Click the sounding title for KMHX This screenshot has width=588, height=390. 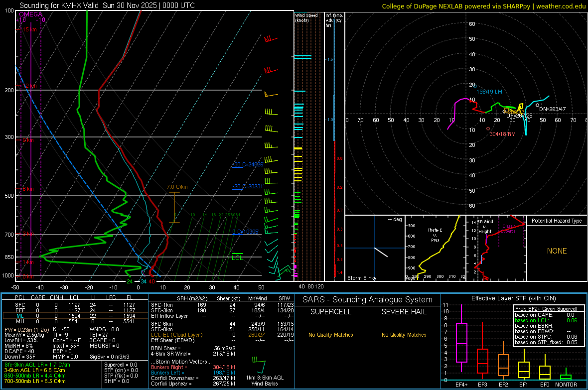[x=107, y=5]
